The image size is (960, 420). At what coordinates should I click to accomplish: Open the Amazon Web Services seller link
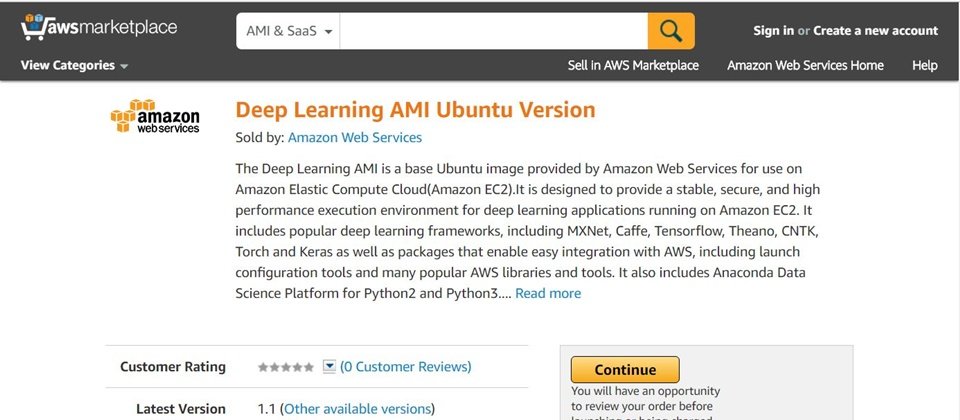click(355, 138)
